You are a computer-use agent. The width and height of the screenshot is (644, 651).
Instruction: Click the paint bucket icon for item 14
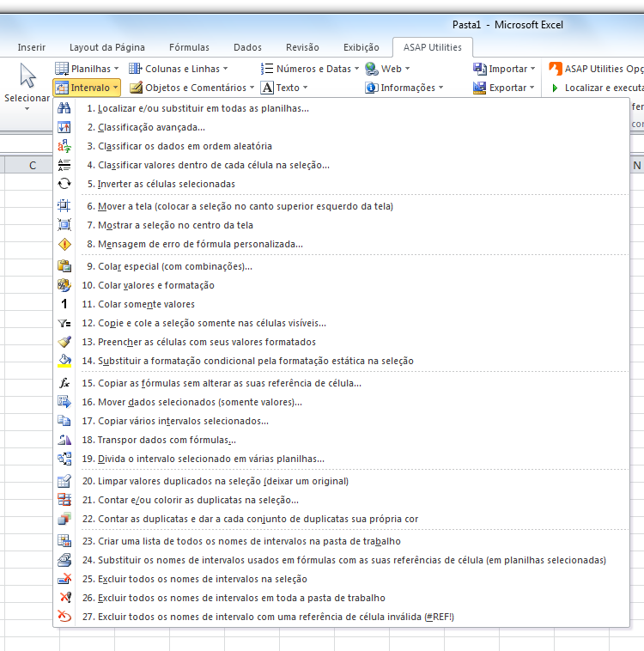(64, 361)
